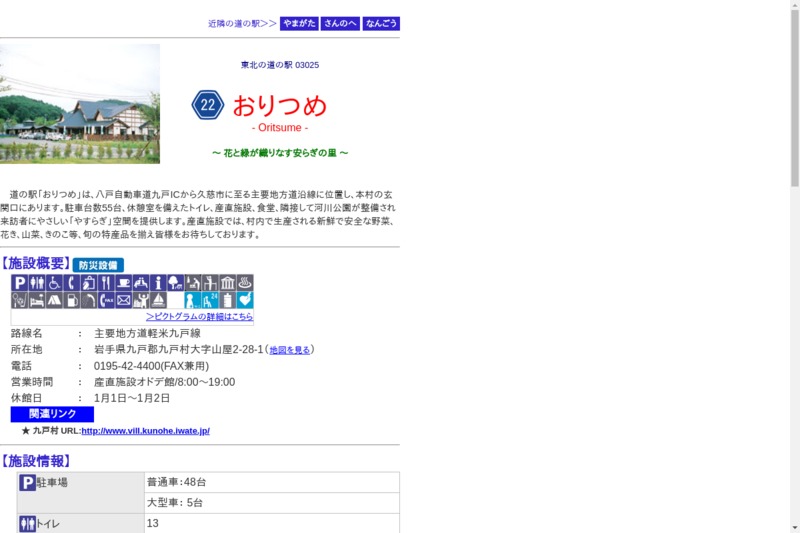Open the Kunohe village website URL
The image size is (800, 533).
tap(145, 431)
